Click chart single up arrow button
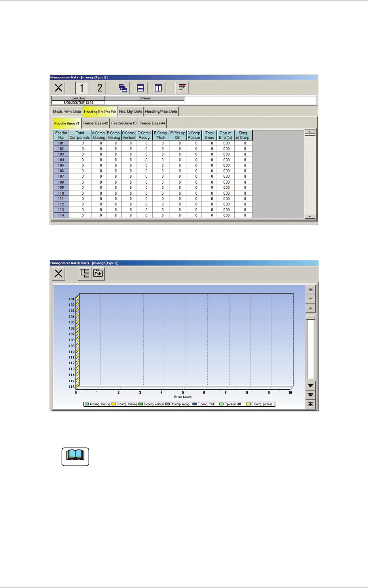The height and width of the screenshot is (588, 368). click(311, 308)
